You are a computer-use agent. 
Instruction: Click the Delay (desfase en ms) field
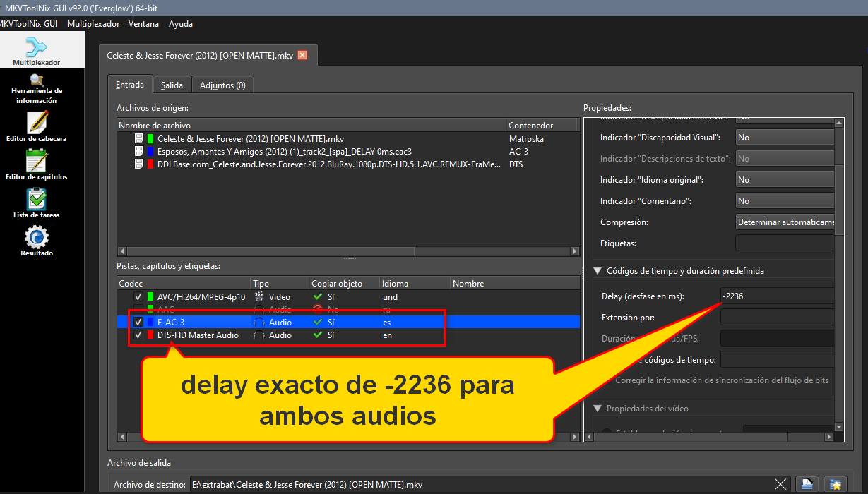[x=777, y=296]
